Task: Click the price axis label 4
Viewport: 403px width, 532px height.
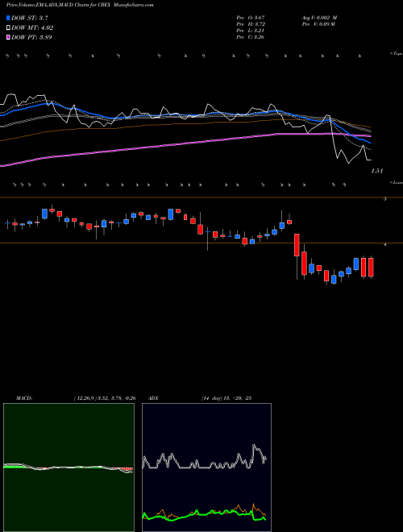Action: point(385,244)
